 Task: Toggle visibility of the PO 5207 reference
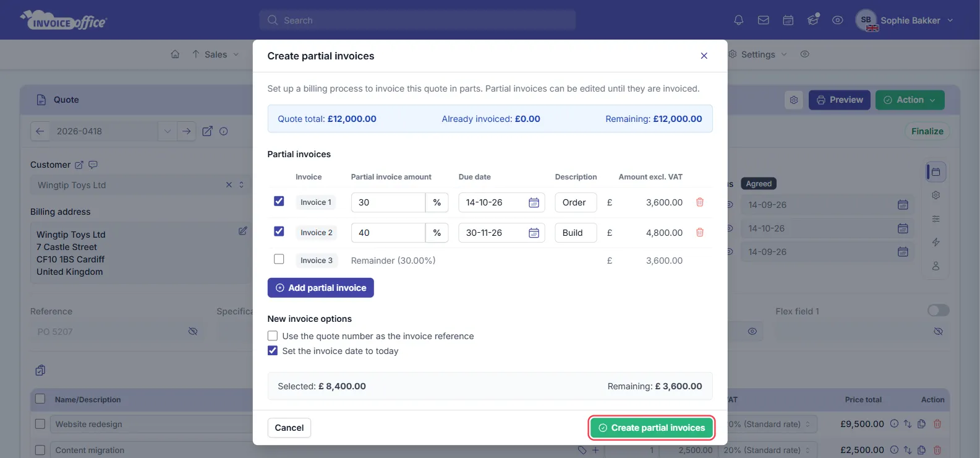(x=193, y=332)
